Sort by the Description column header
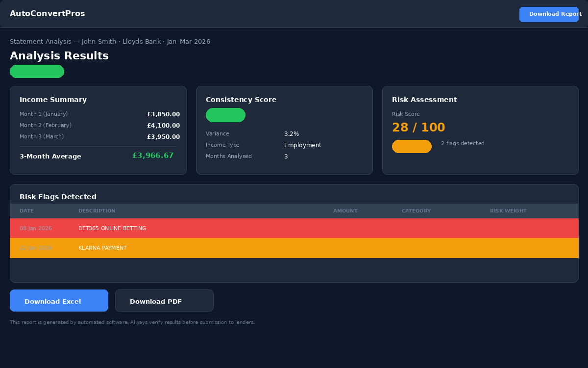The height and width of the screenshot is (368, 588). click(97, 211)
